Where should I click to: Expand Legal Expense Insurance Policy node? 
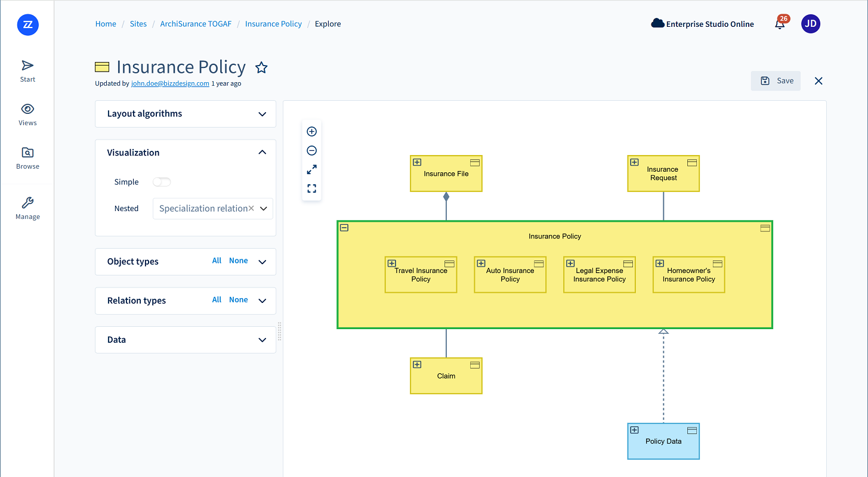tap(570, 263)
